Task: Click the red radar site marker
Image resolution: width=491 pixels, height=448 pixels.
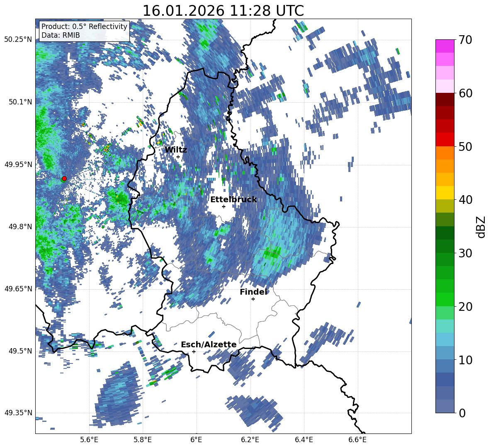Action: point(64,178)
